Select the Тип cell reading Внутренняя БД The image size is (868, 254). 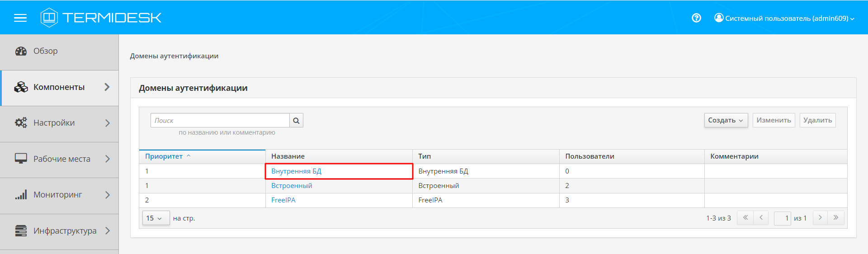coord(486,171)
